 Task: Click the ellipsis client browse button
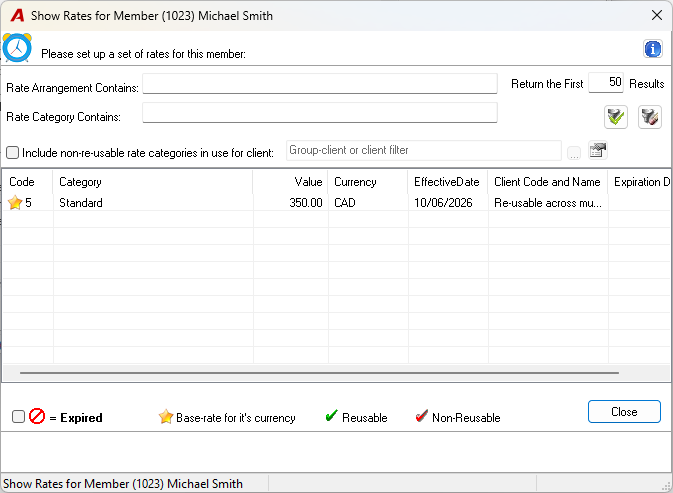point(574,153)
